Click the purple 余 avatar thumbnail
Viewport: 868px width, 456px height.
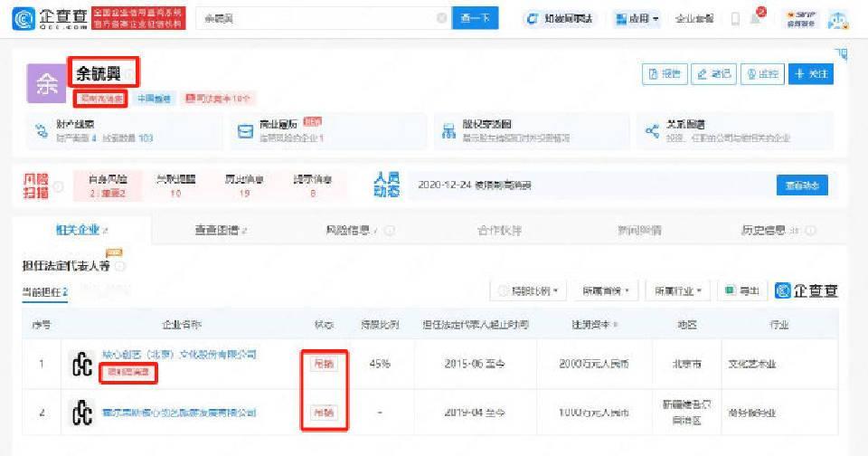(46, 83)
